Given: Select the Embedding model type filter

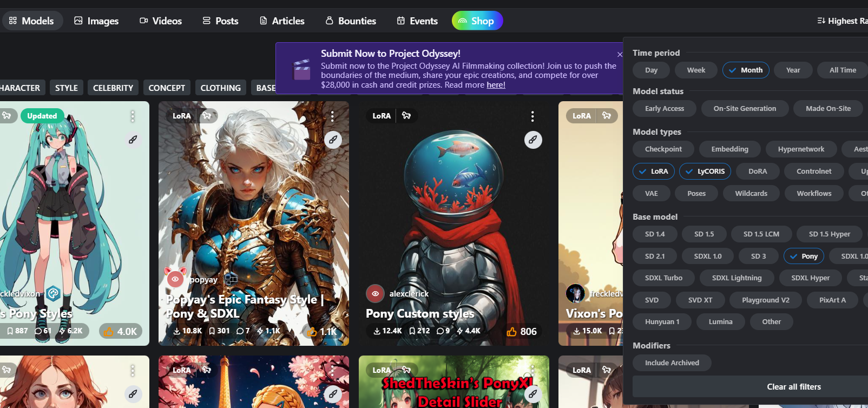Looking at the screenshot, I should click(729, 149).
